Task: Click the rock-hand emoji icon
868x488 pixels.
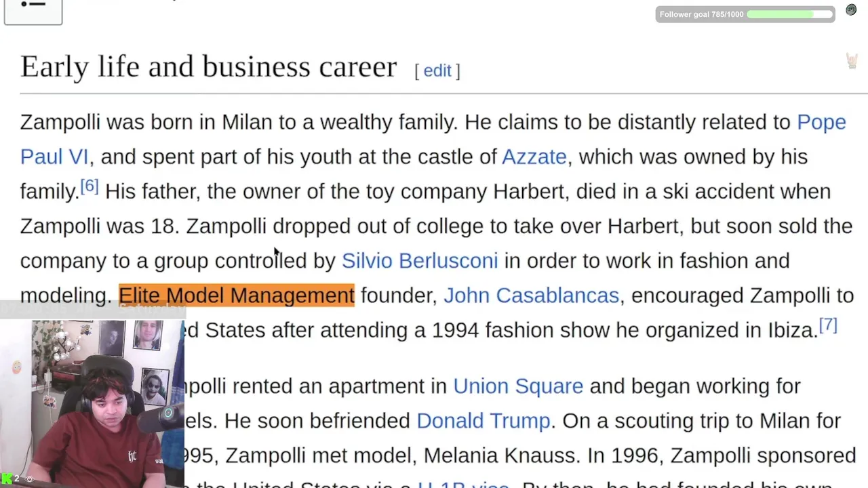Action: [852, 61]
